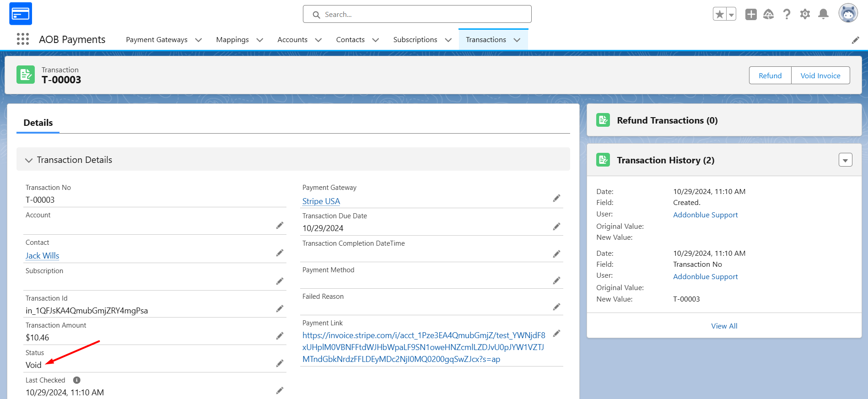This screenshot has height=399, width=868.
Task: Open the setup gear icon
Action: (x=805, y=14)
